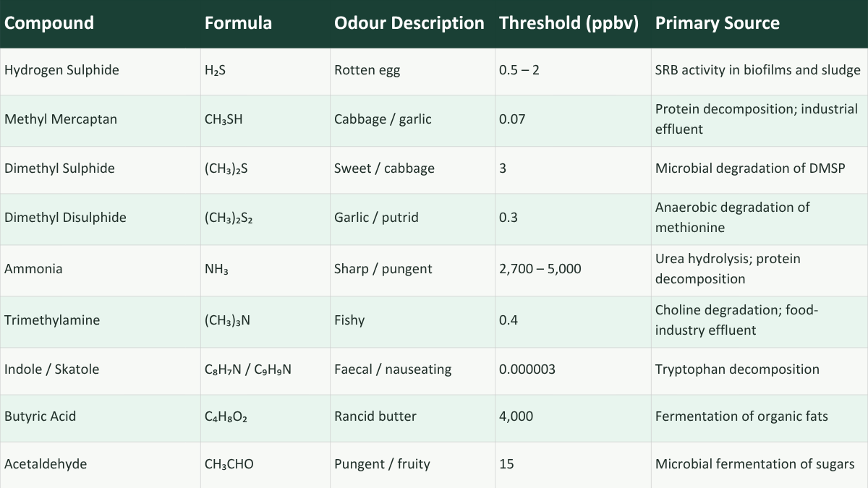Select the Primary Source header cell

tap(717, 23)
